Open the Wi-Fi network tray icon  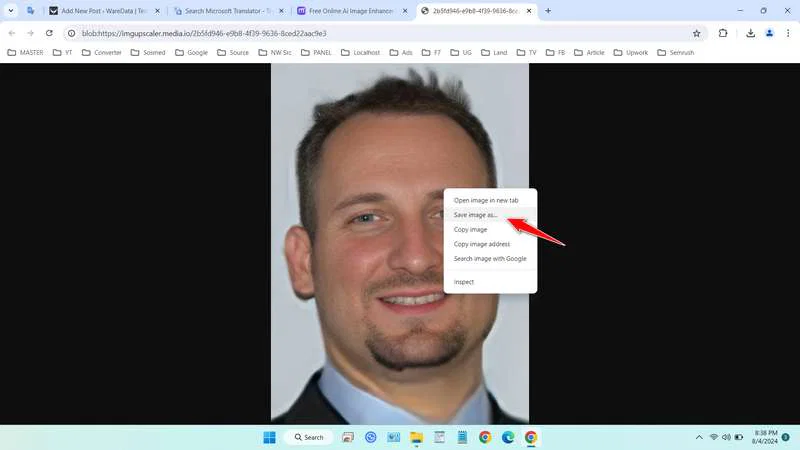[714, 437]
